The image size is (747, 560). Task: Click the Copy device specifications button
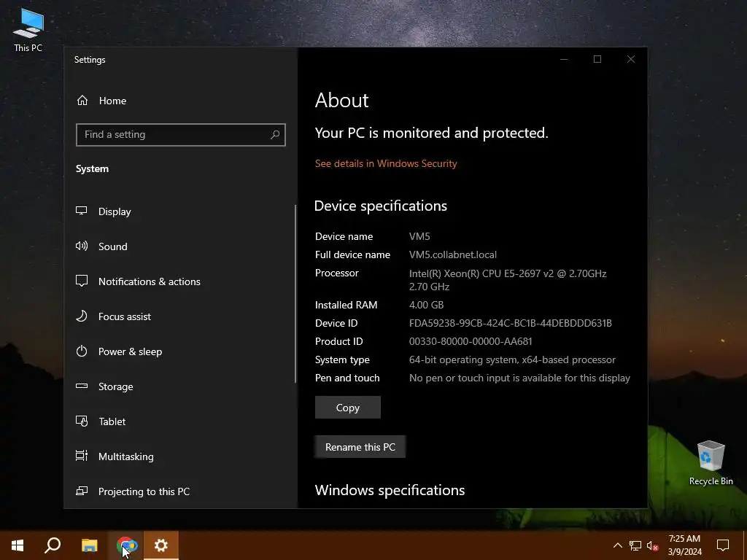[x=348, y=408]
